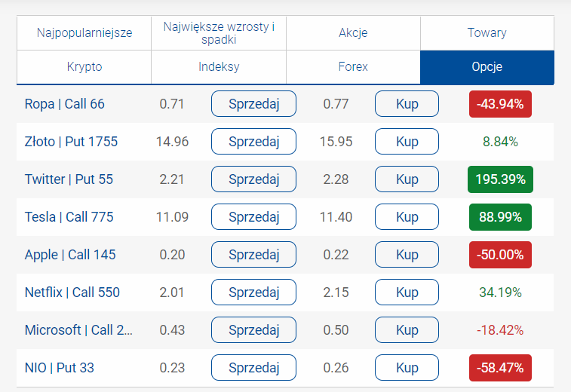Viewport: 571px width, 392px height.
Task: Open the Forex tab
Action: pyautogui.click(x=353, y=66)
